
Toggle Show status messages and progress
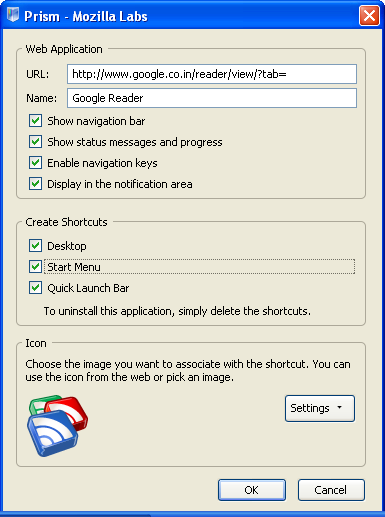35,142
